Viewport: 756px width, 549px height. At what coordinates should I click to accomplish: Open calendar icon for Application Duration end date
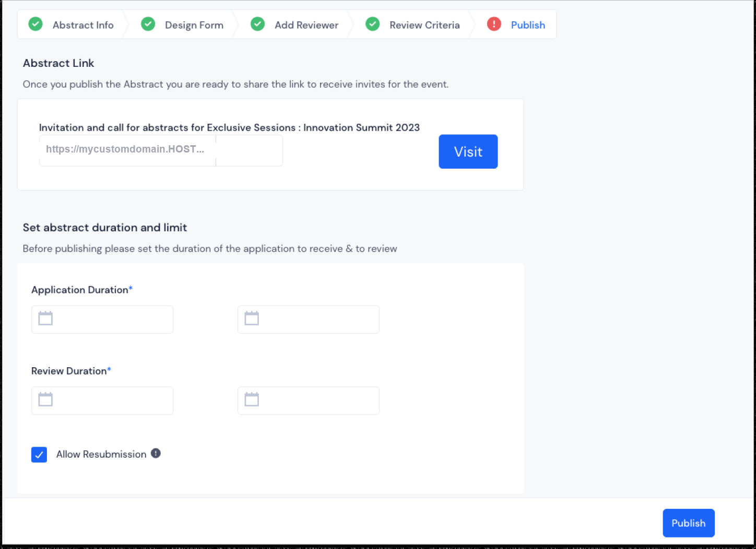[252, 318]
